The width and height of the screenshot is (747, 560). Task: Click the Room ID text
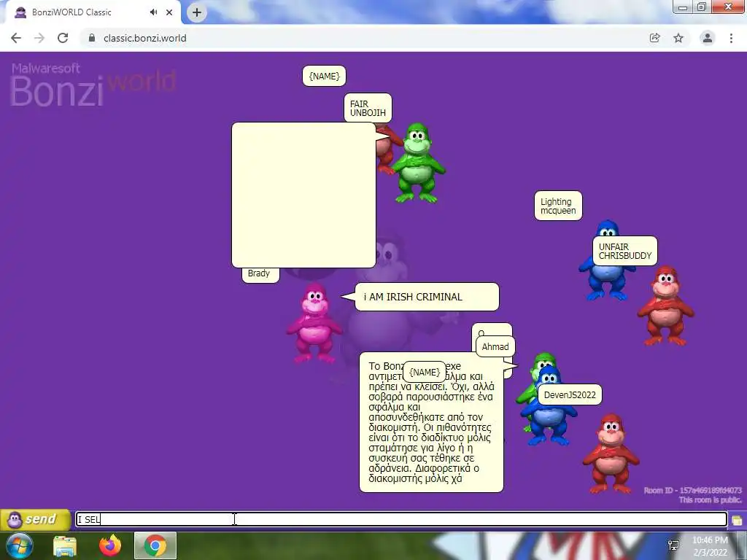click(692, 490)
